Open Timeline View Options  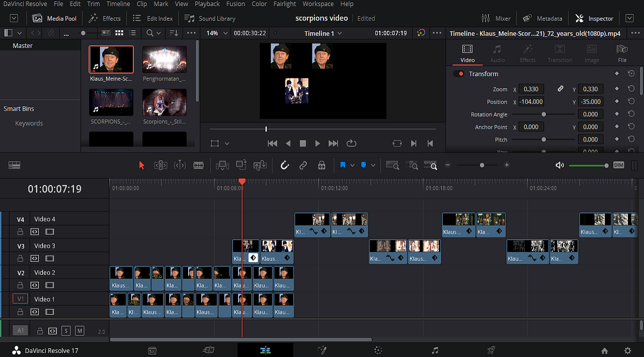click(14, 165)
